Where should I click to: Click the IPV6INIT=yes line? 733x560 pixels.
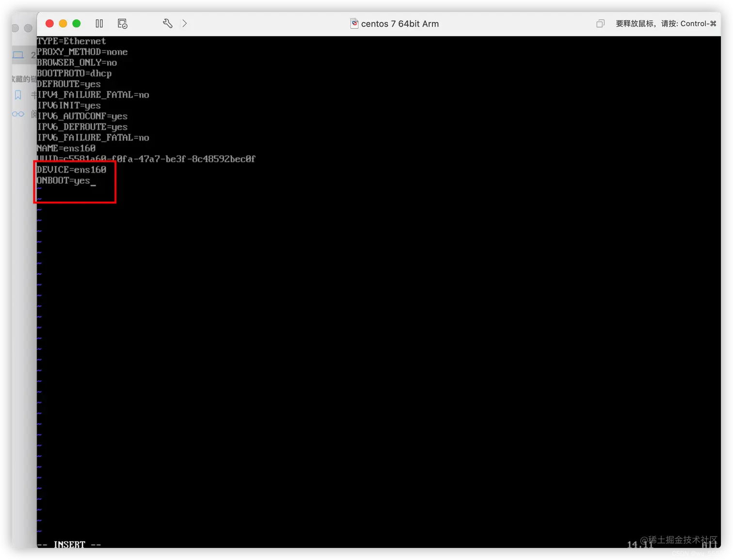point(69,105)
